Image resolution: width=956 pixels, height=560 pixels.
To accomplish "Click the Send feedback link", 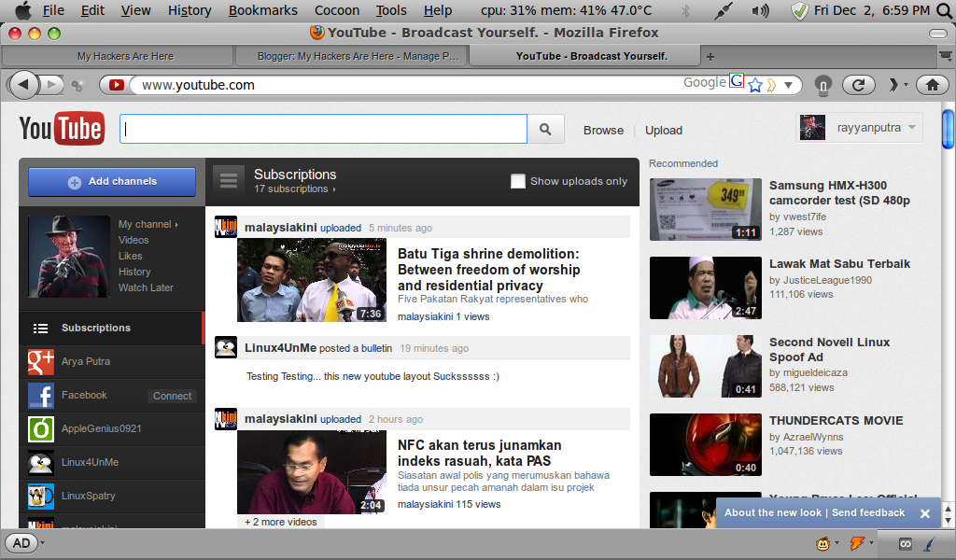I will click(868, 513).
